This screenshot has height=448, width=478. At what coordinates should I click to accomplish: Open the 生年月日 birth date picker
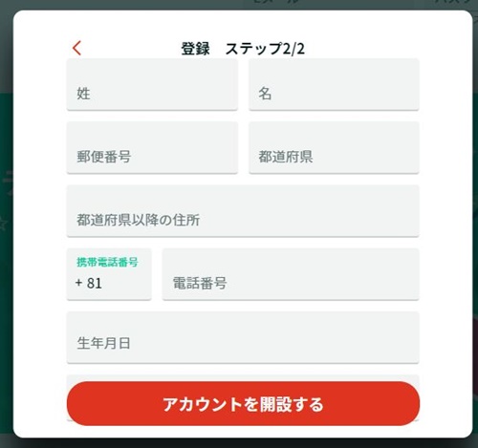(x=243, y=337)
